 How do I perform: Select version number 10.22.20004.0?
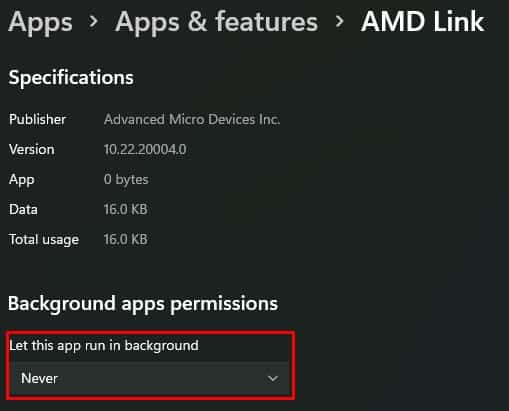pos(145,149)
